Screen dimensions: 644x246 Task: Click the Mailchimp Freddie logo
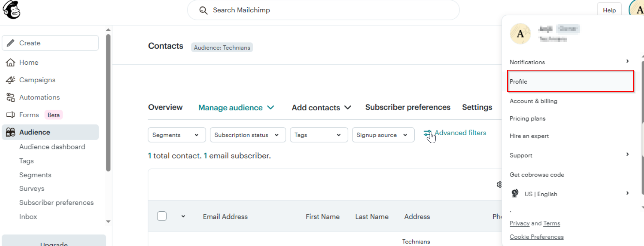(11, 10)
